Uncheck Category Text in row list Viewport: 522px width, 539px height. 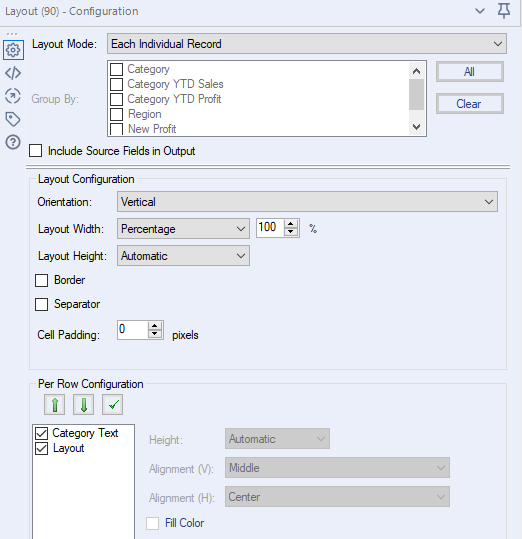(x=42, y=433)
